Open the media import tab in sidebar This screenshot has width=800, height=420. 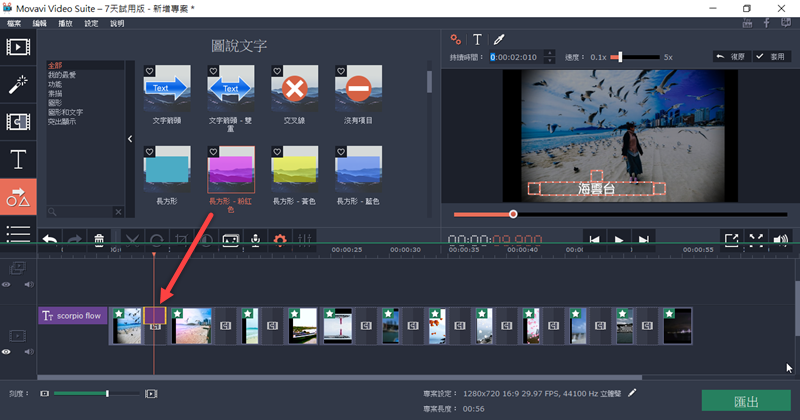[18, 47]
